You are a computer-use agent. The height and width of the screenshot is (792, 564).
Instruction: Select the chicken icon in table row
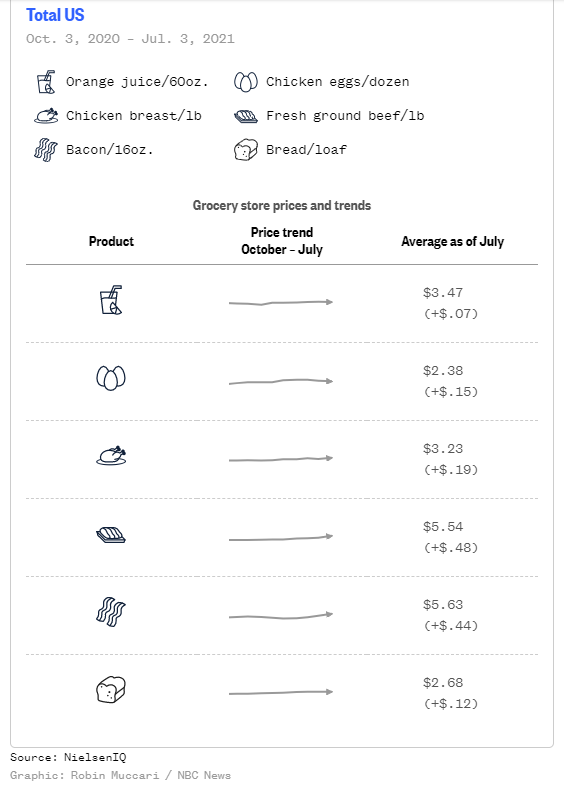[x=111, y=456]
